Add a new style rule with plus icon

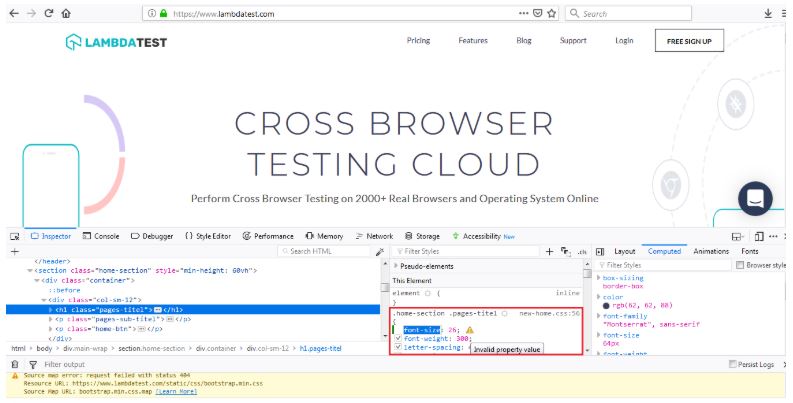549,252
